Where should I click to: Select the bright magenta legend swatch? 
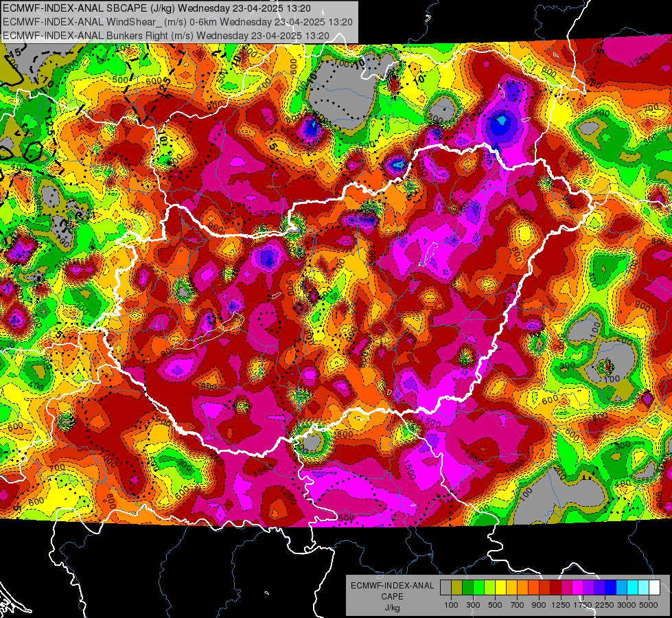578,587
